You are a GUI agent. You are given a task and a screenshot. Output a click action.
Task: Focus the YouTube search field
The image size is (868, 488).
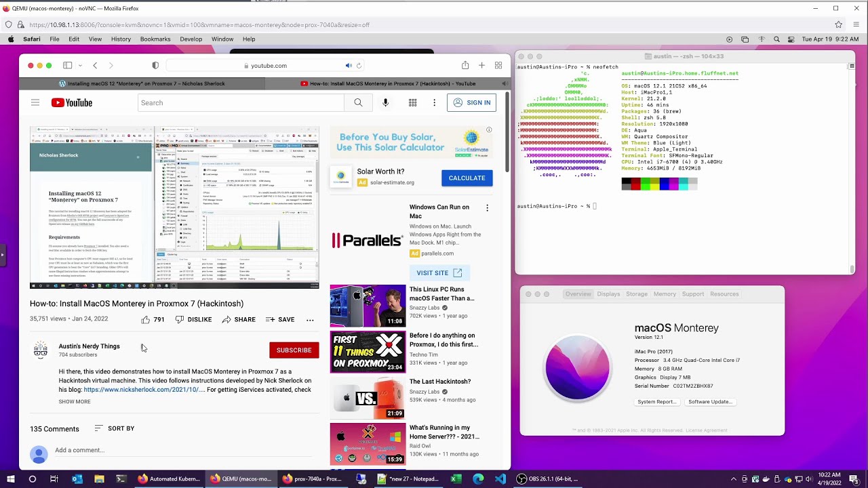coord(241,103)
